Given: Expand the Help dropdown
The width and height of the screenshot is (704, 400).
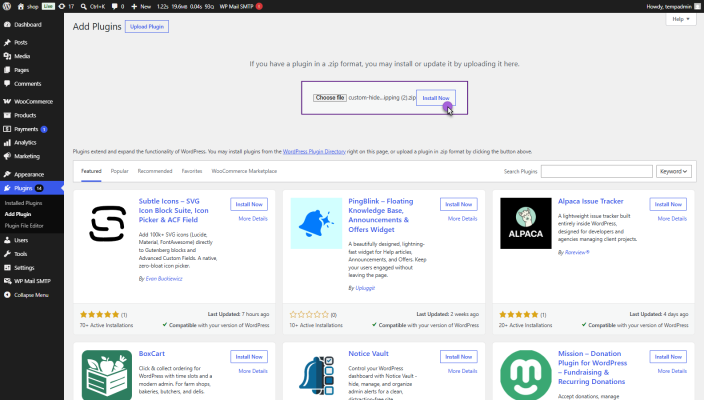Looking at the screenshot, I should (x=681, y=19).
